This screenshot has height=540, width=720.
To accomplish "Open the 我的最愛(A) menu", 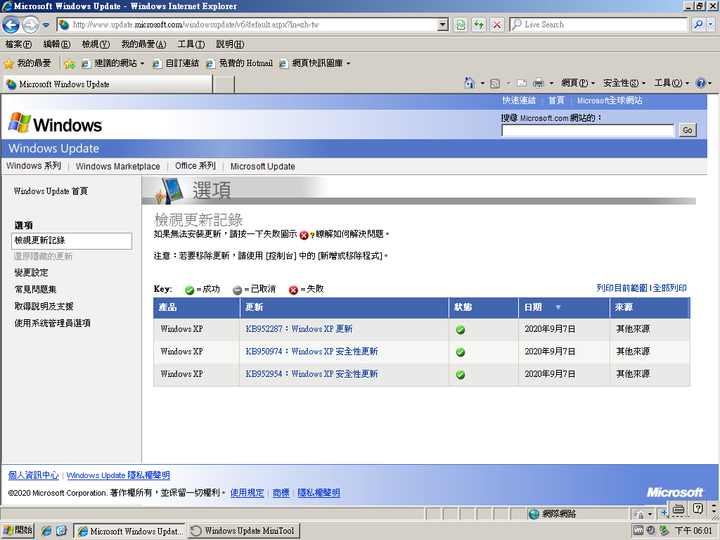I will click(144, 45).
